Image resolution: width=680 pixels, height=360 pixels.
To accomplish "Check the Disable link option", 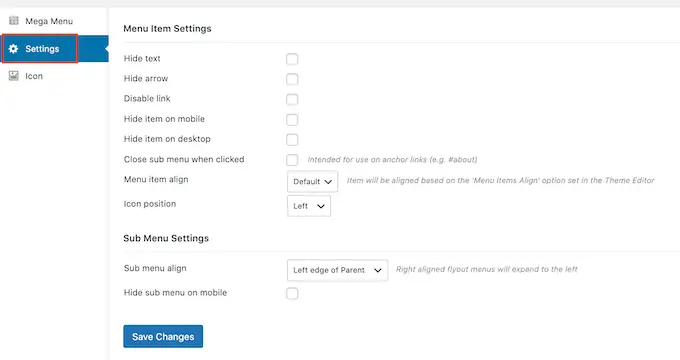I will coord(292,99).
